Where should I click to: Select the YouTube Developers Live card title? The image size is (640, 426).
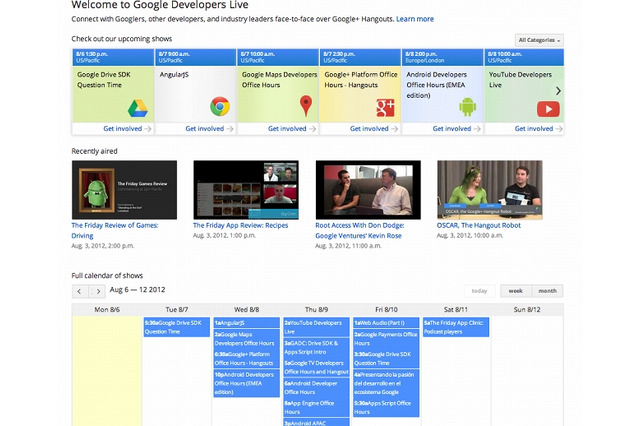(x=520, y=80)
